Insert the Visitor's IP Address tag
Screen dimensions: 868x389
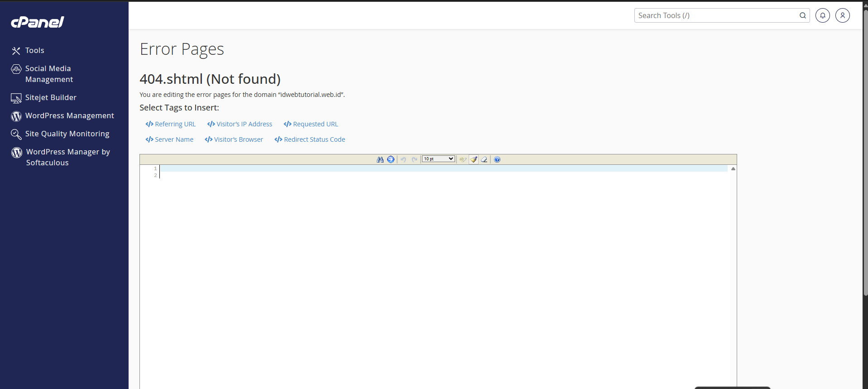pos(240,124)
